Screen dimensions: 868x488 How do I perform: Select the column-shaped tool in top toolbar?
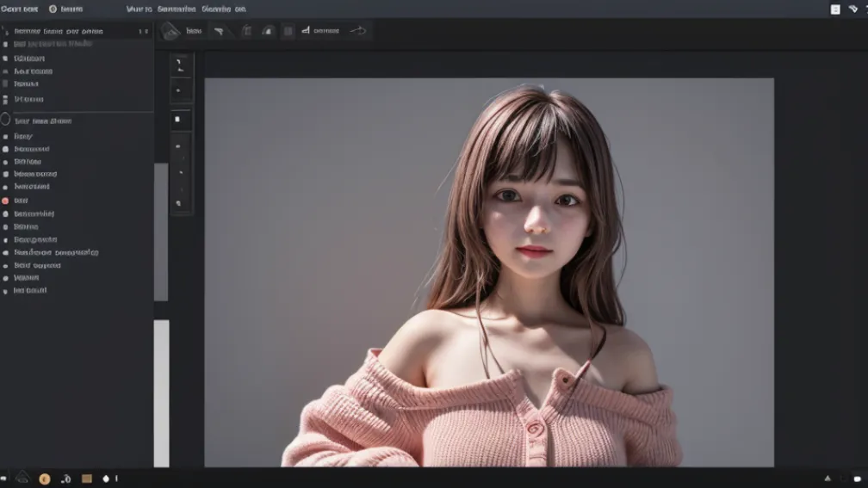[x=247, y=31]
